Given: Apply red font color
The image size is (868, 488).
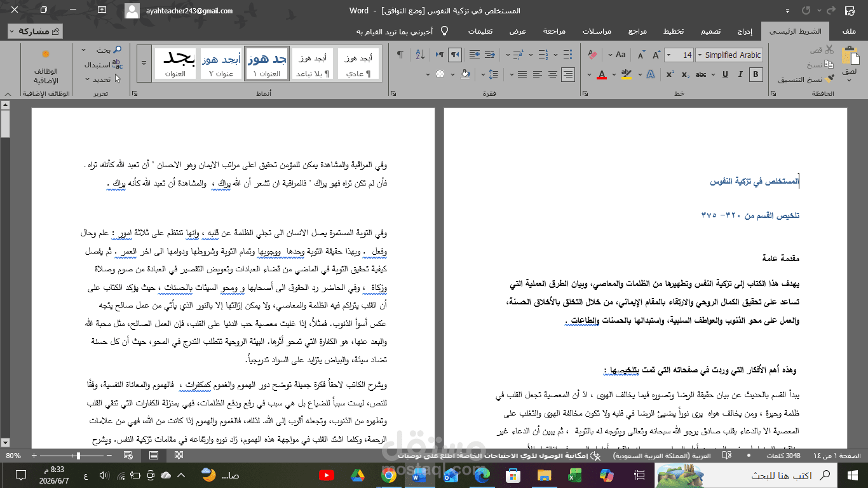Looking at the screenshot, I should pyautogui.click(x=602, y=74).
